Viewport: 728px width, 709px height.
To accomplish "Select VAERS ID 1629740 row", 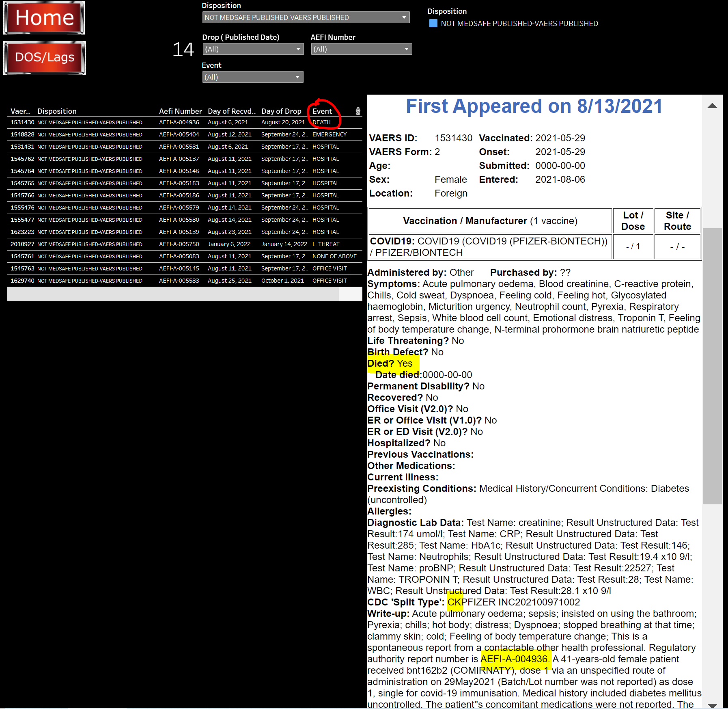I will [185, 281].
